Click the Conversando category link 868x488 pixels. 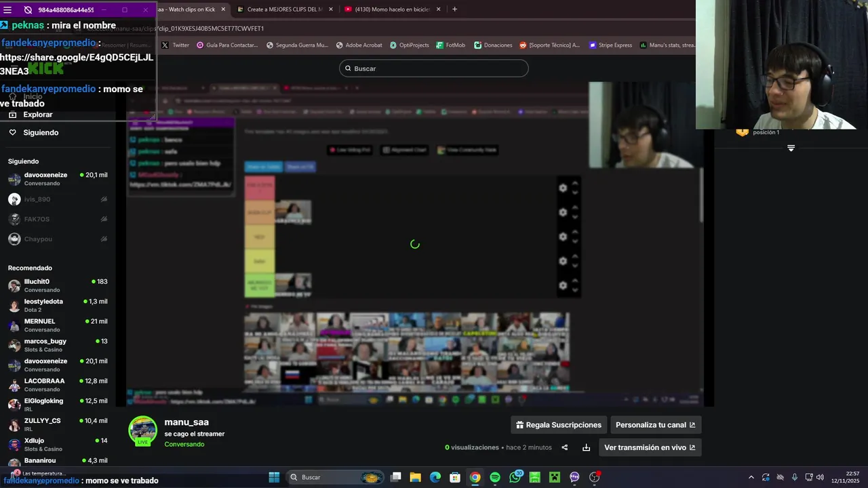click(184, 445)
